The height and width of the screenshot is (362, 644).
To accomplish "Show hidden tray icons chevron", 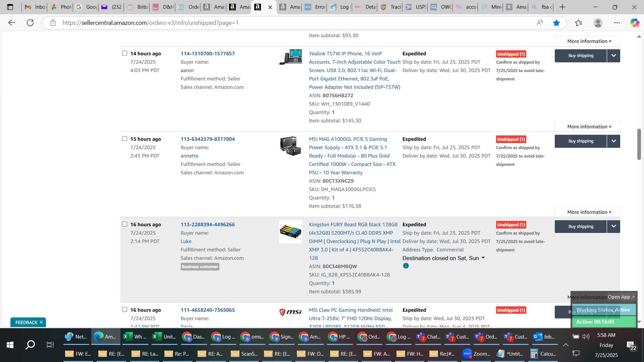I will coord(566,345).
